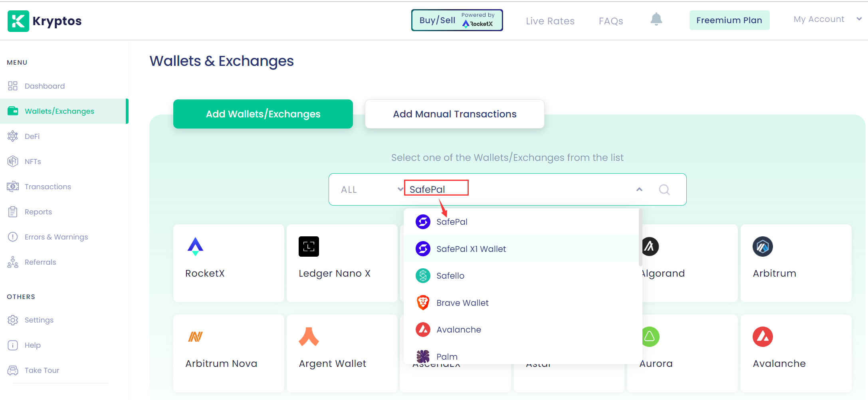Choose SafePal X1 Wallet option
Screen dimensions: 868x400
tap(471, 249)
